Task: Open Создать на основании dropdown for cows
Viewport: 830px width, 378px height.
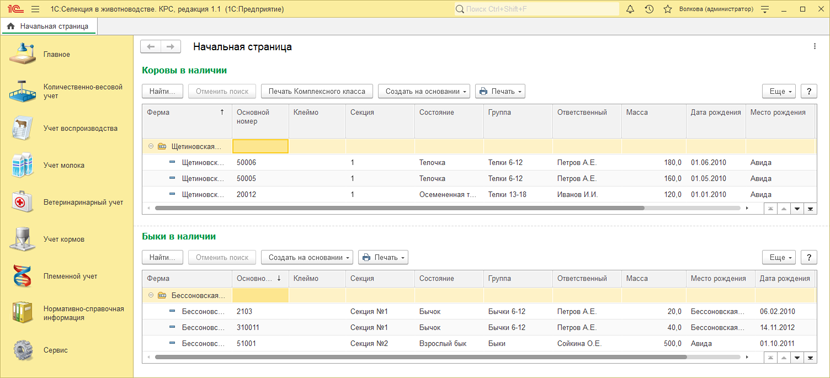Action: point(424,91)
